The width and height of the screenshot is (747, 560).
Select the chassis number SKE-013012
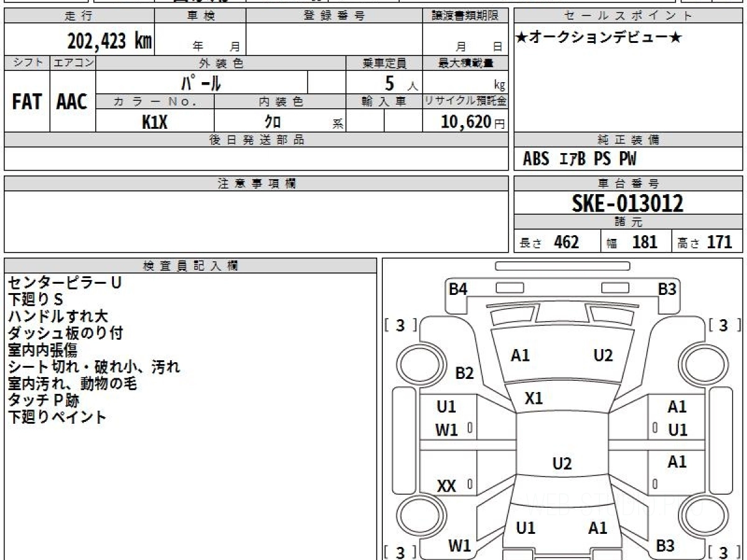[x=627, y=203]
